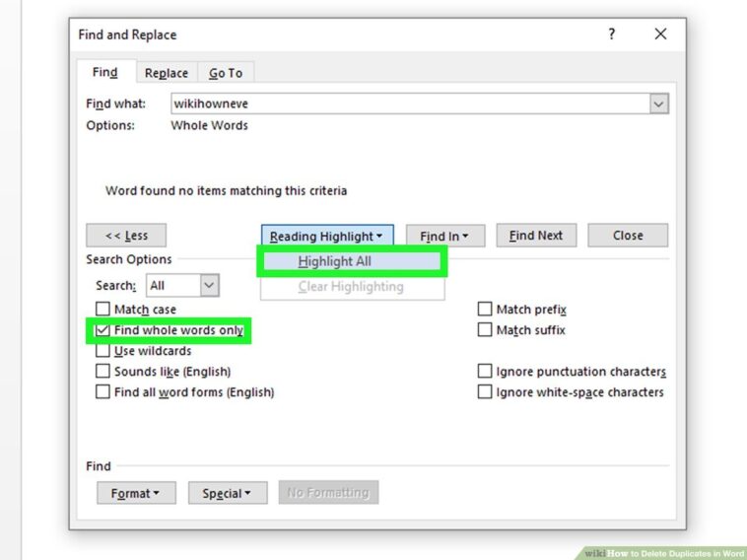This screenshot has height=560, width=747.
Task: Enable the Match prefix checkbox
Action: 485,310
